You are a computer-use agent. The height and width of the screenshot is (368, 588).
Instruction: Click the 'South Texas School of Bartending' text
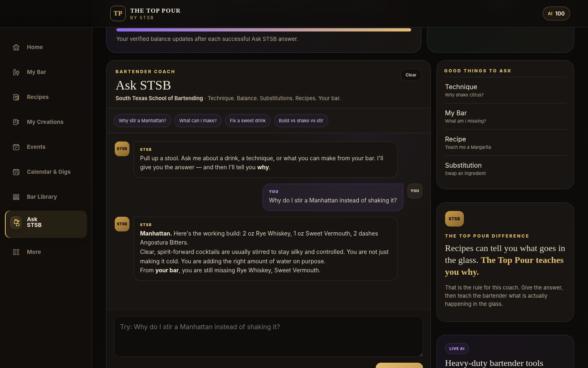159,99
